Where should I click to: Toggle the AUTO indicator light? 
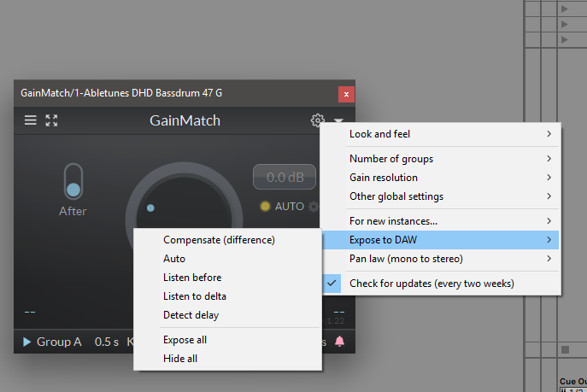(x=264, y=207)
